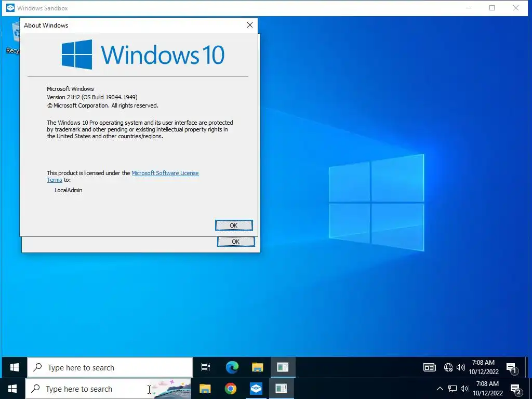Click the Windows 10 logo in the dialog
532x399 pixels.
[143, 54]
